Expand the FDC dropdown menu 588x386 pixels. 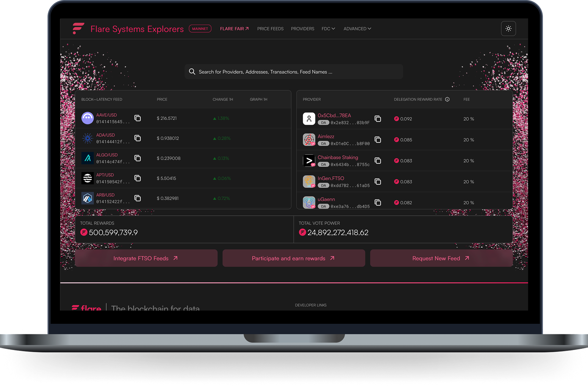pyautogui.click(x=328, y=29)
